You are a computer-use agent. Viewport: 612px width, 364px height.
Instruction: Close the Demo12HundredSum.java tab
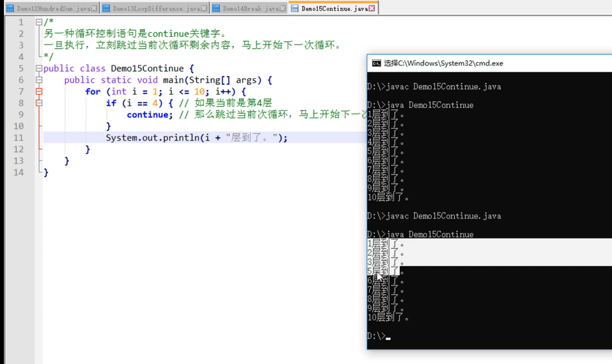tap(94, 9)
